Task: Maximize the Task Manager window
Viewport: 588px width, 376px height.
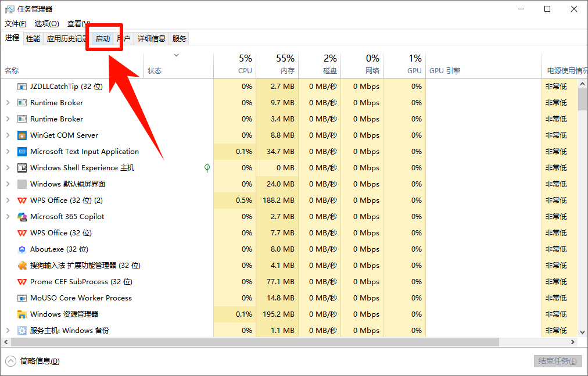Action: [x=547, y=9]
